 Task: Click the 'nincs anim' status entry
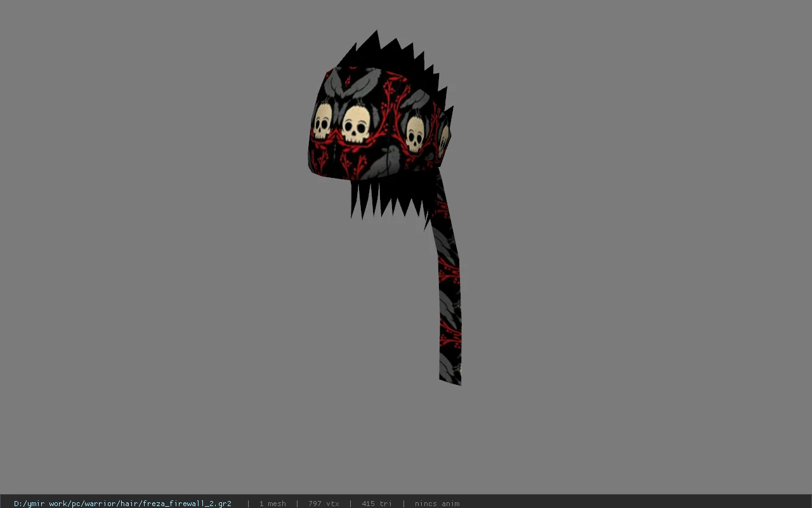[437, 504]
